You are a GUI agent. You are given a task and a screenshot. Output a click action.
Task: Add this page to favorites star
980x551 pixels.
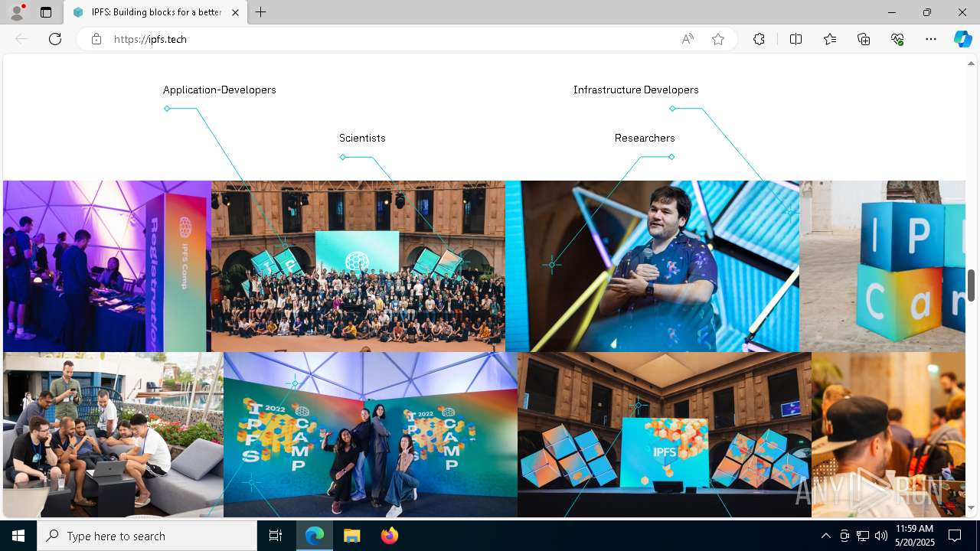click(718, 39)
